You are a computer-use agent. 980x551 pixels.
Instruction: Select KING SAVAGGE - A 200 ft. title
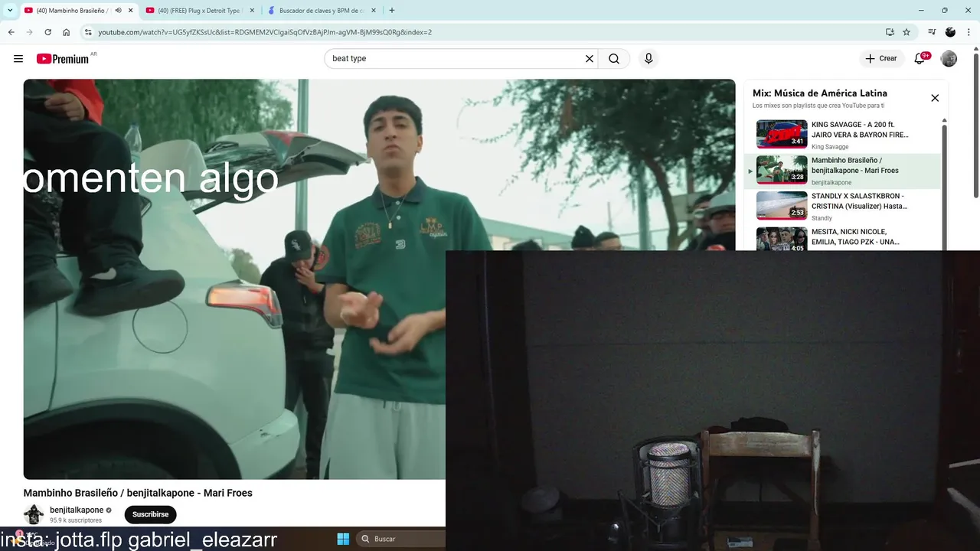tap(860, 129)
